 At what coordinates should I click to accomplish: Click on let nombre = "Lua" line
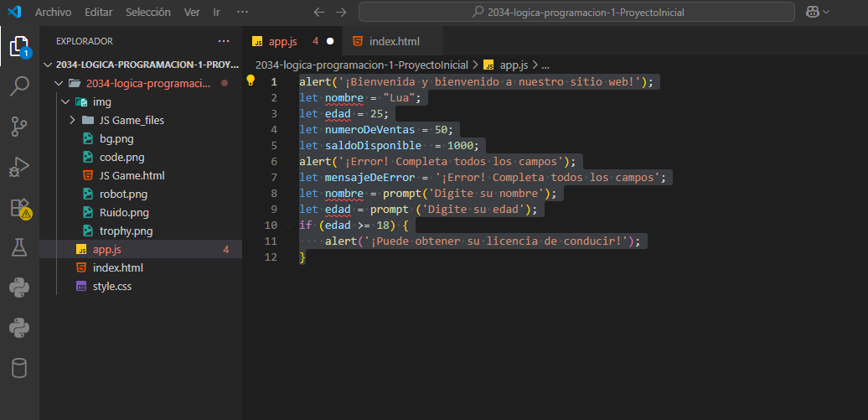pos(360,98)
